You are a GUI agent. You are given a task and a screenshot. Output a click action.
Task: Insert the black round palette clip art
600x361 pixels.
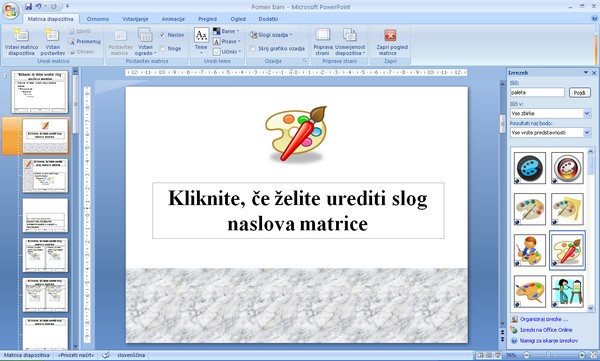coord(530,168)
